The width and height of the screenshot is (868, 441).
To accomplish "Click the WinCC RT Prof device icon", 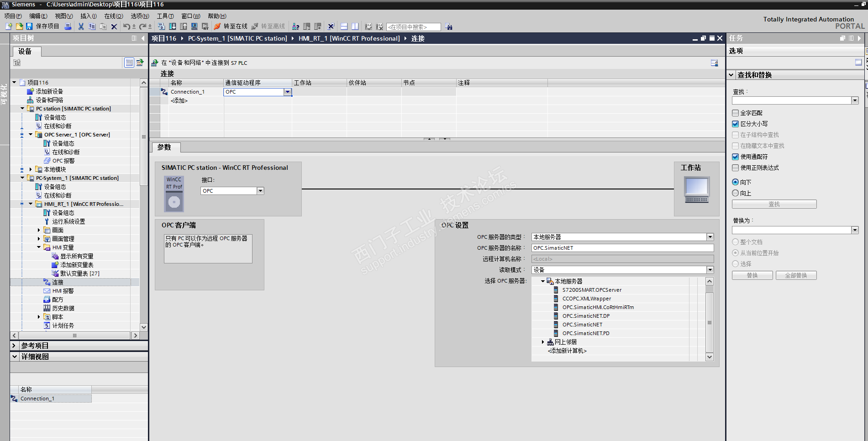I will 174,194.
